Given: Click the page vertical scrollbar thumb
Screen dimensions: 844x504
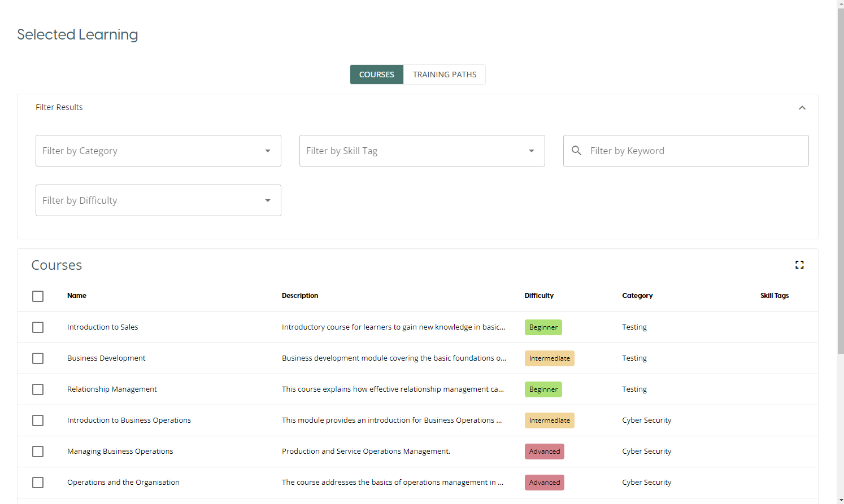Looking at the screenshot, I should (840, 181).
